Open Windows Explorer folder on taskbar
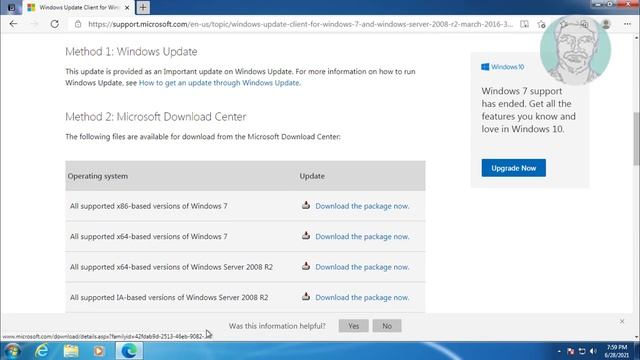 point(71,351)
